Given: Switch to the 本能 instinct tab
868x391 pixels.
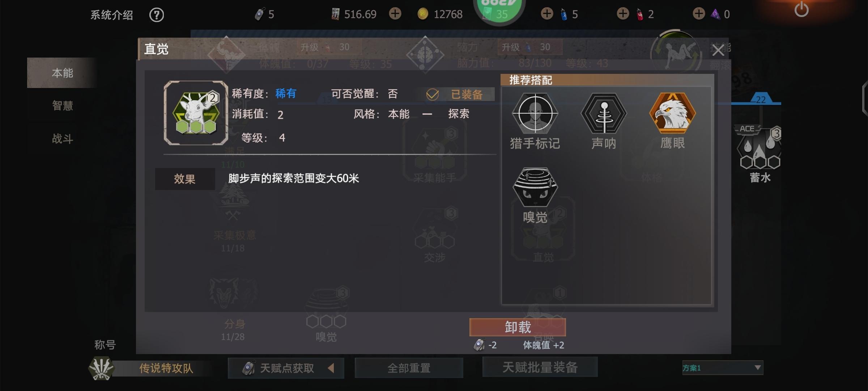Looking at the screenshot, I should 62,73.
